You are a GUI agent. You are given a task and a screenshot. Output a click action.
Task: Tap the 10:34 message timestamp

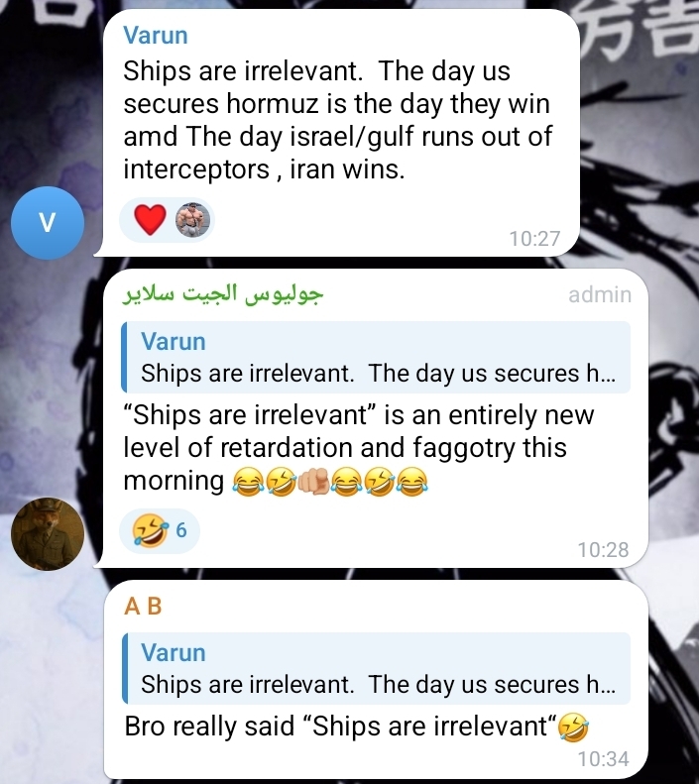tap(603, 759)
